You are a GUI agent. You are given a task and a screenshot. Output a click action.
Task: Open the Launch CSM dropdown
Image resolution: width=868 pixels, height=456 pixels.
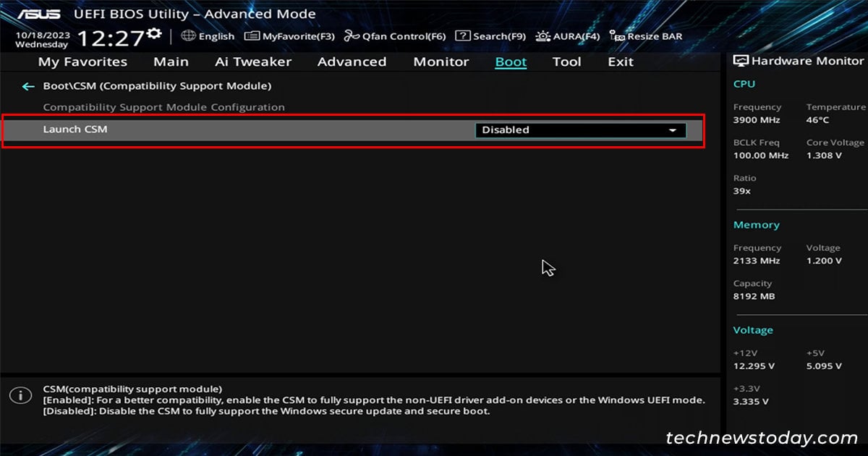pos(579,130)
